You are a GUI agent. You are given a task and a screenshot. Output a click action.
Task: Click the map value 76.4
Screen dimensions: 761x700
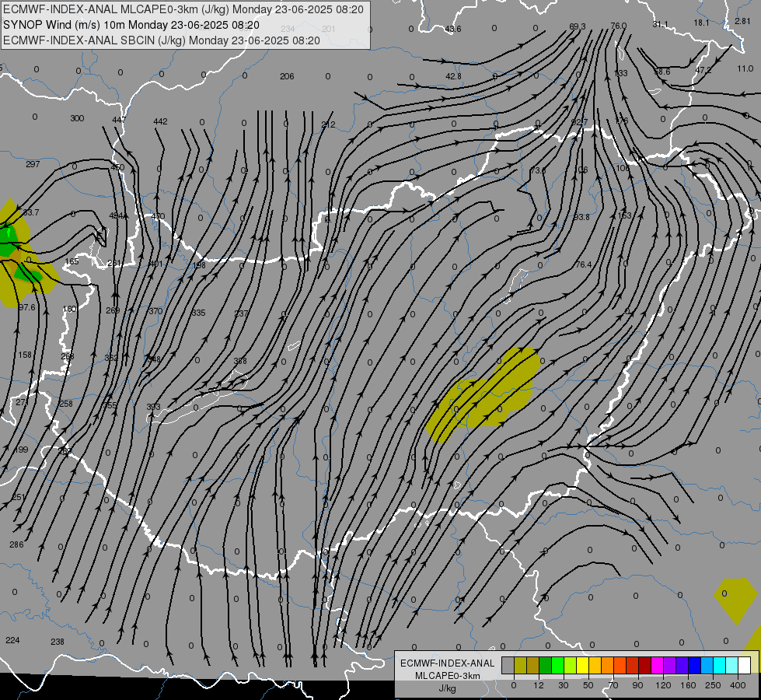click(583, 264)
